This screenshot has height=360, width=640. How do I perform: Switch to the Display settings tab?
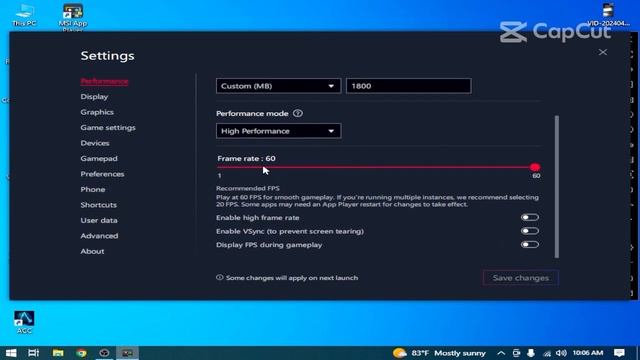pyautogui.click(x=94, y=97)
